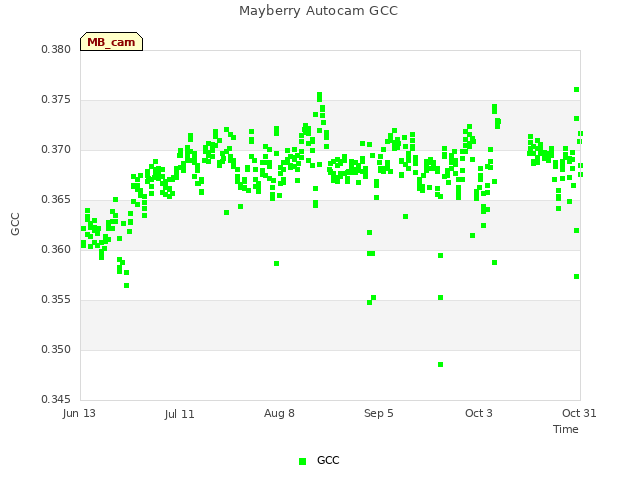640x480 pixels.
Task: Click the 0.345 y-axis value
Action: (56, 399)
